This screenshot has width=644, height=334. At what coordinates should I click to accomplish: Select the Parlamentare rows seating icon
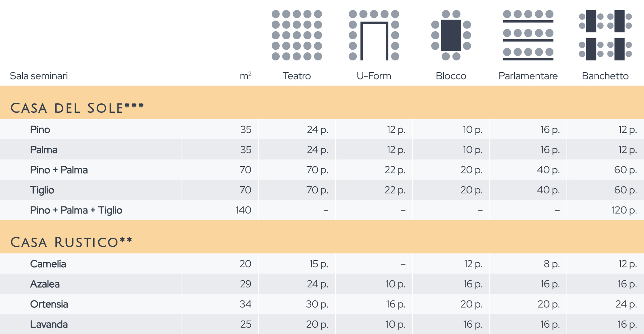[528, 35]
